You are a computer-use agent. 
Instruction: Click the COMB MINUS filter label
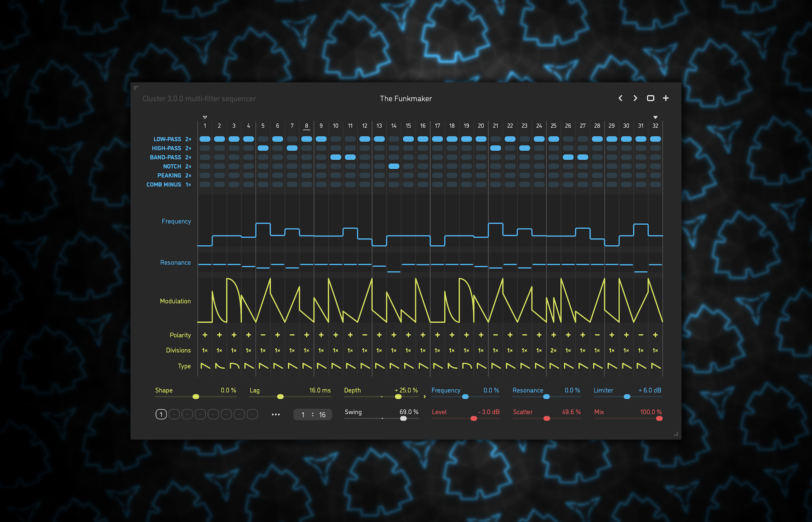coord(163,185)
